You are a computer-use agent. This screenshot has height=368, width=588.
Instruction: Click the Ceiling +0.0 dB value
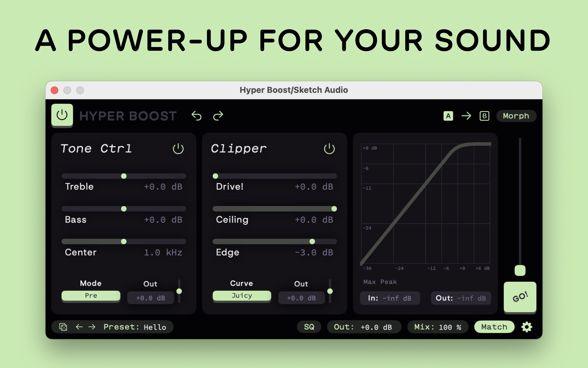click(x=314, y=220)
